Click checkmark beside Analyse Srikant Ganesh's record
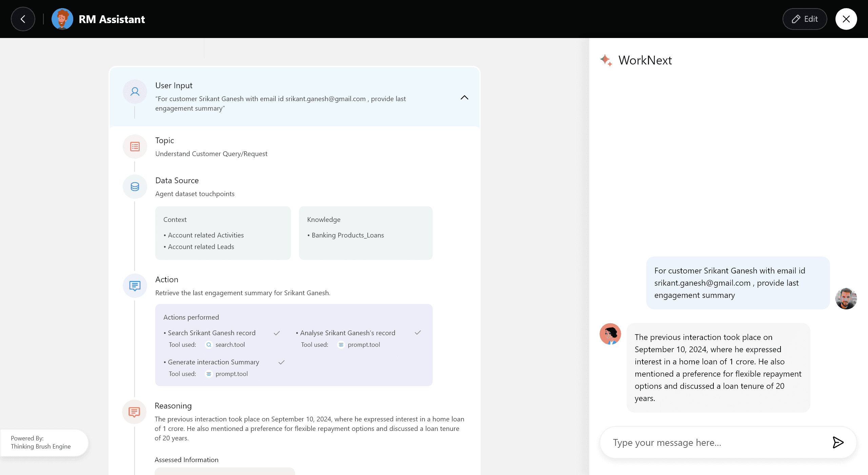The image size is (868, 475). 418,332
